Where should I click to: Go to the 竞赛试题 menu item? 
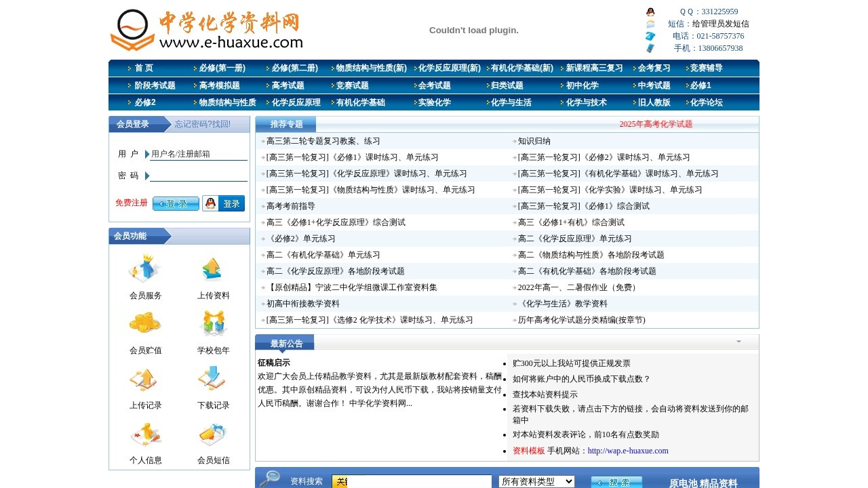352,85
